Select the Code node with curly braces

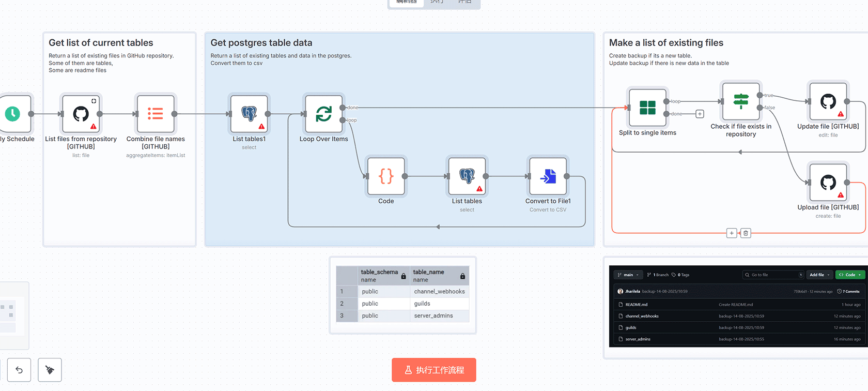click(x=386, y=176)
